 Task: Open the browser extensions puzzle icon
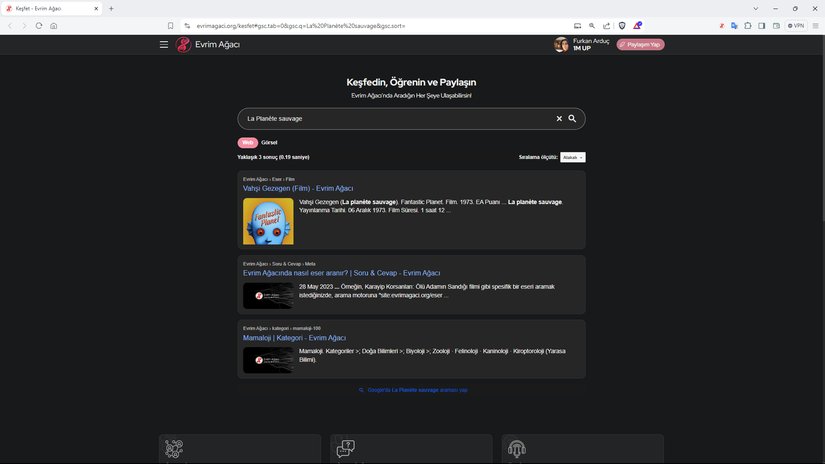(x=748, y=25)
